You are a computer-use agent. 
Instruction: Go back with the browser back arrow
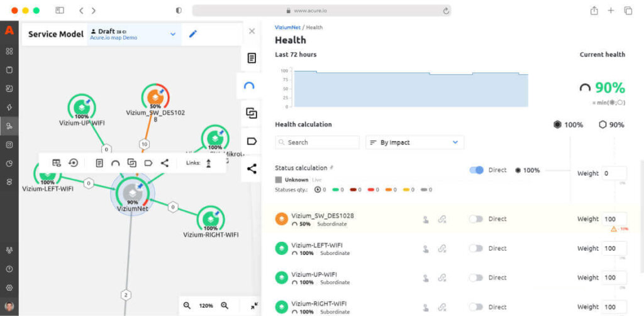point(81,11)
